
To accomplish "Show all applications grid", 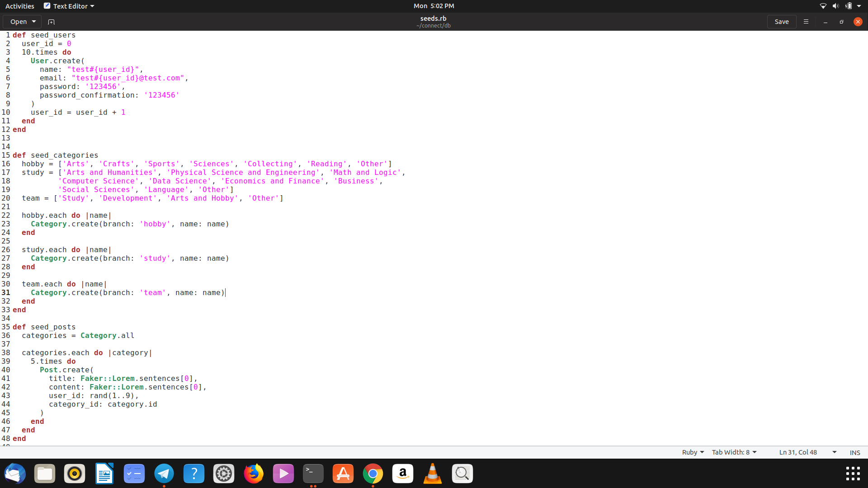I will (x=853, y=474).
